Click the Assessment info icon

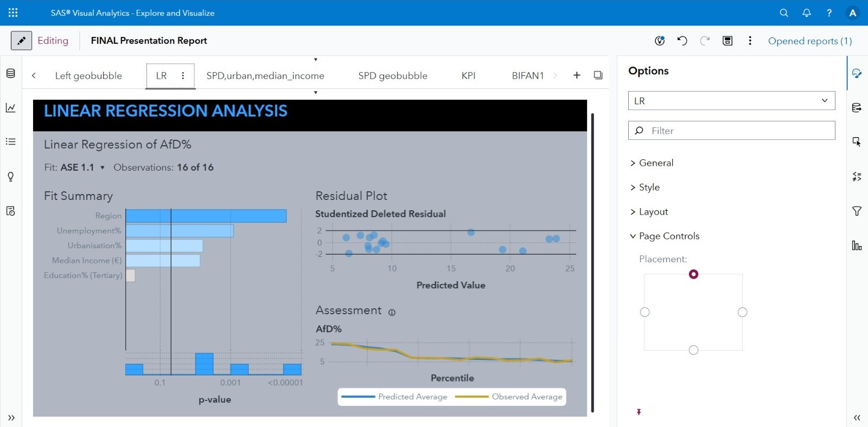pos(392,313)
